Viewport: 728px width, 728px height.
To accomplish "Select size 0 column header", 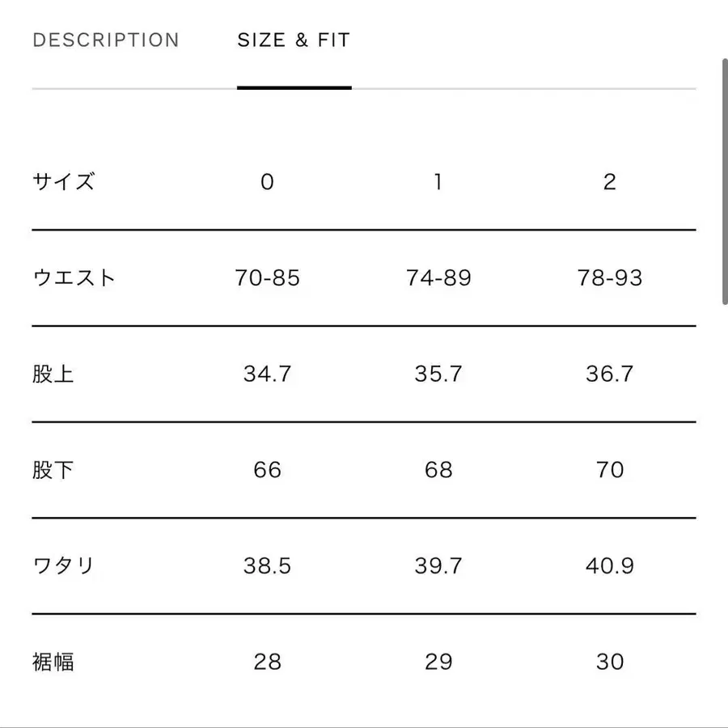I will point(268,182).
